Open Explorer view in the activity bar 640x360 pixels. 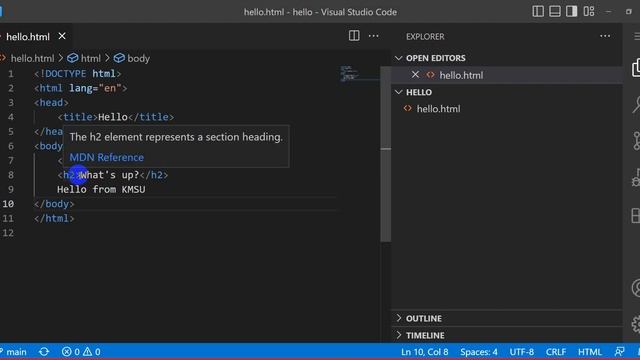click(x=636, y=68)
